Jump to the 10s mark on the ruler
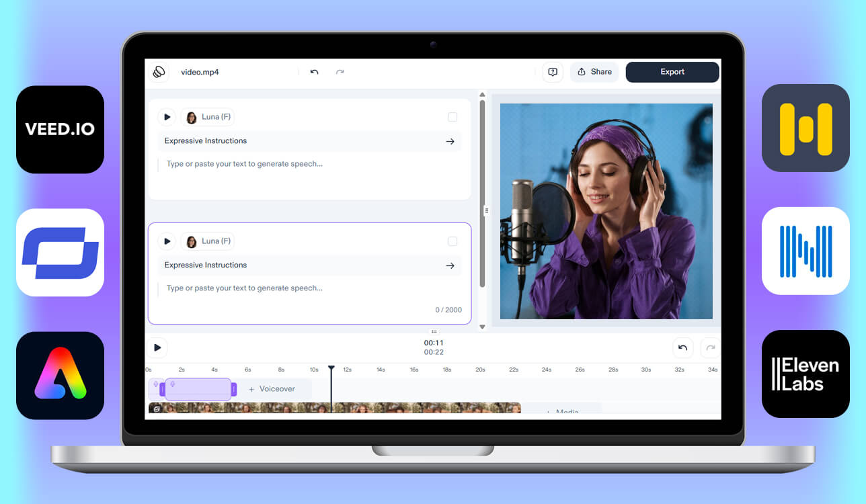866x504 pixels. [x=314, y=370]
